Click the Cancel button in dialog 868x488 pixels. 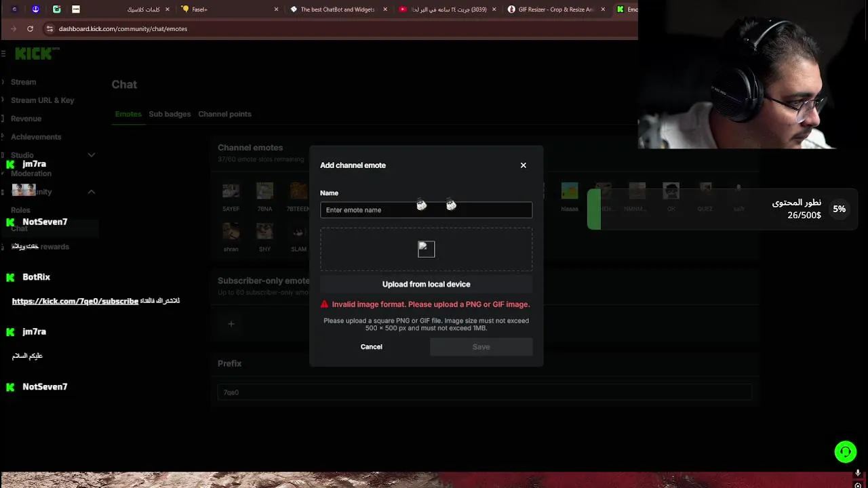coord(371,347)
